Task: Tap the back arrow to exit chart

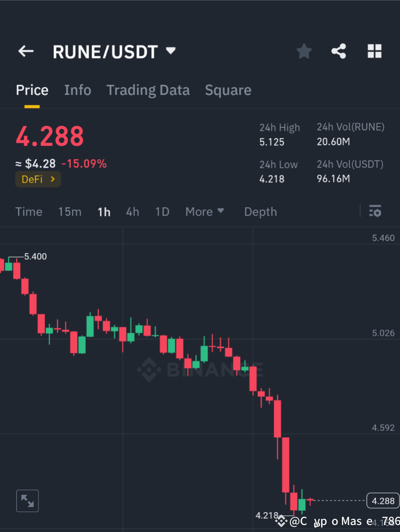Action: click(x=25, y=51)
